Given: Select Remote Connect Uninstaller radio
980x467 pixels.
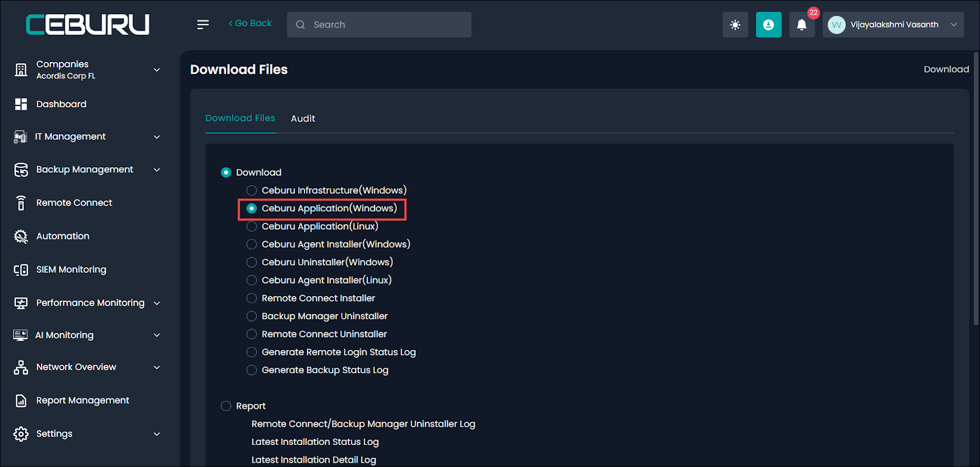Looking at the screenshot, I should tap(252, 334).
